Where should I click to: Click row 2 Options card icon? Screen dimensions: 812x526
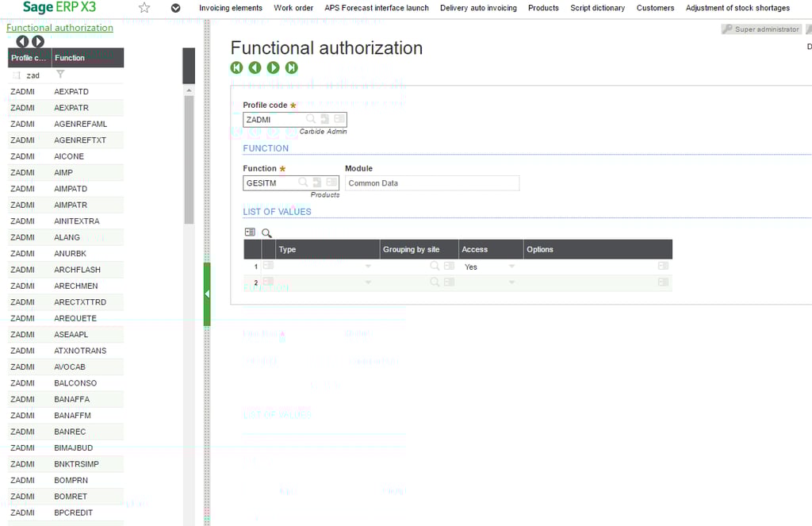(663, 282)
